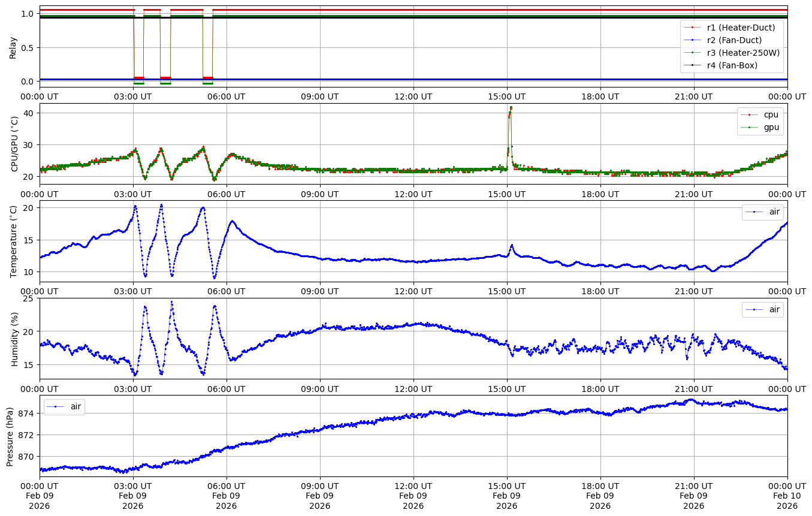
Task: Click the Humidity (%) axis label
Action: [14, 339]
